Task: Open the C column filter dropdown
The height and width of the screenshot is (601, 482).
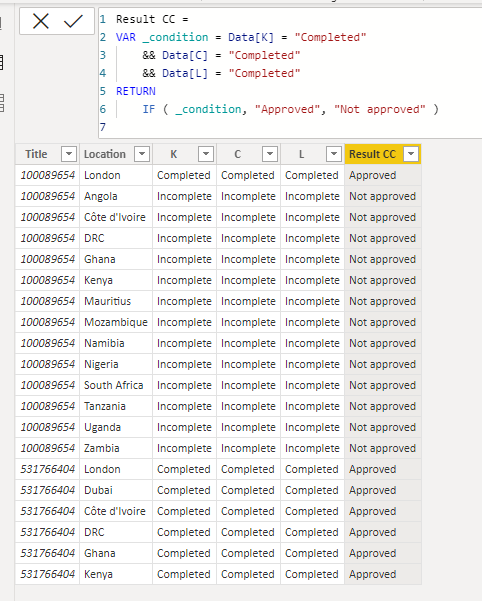Action: pyautogui.click(x=270, y=154)
